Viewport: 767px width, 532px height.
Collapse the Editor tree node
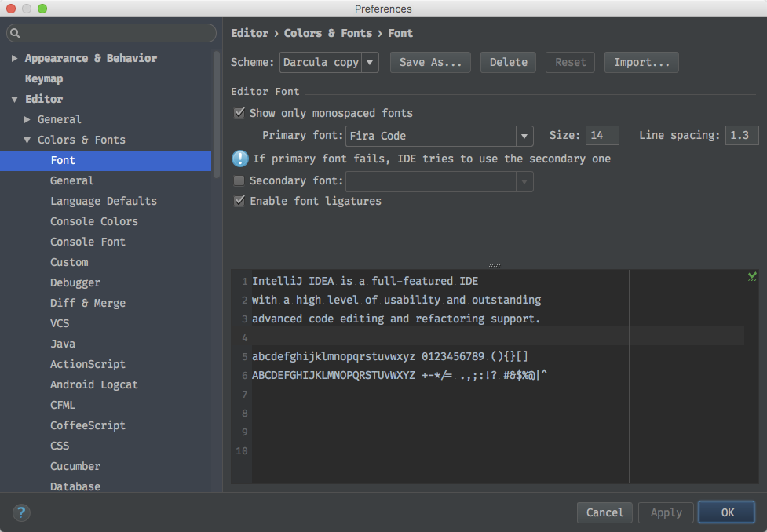tap(15, 100)
